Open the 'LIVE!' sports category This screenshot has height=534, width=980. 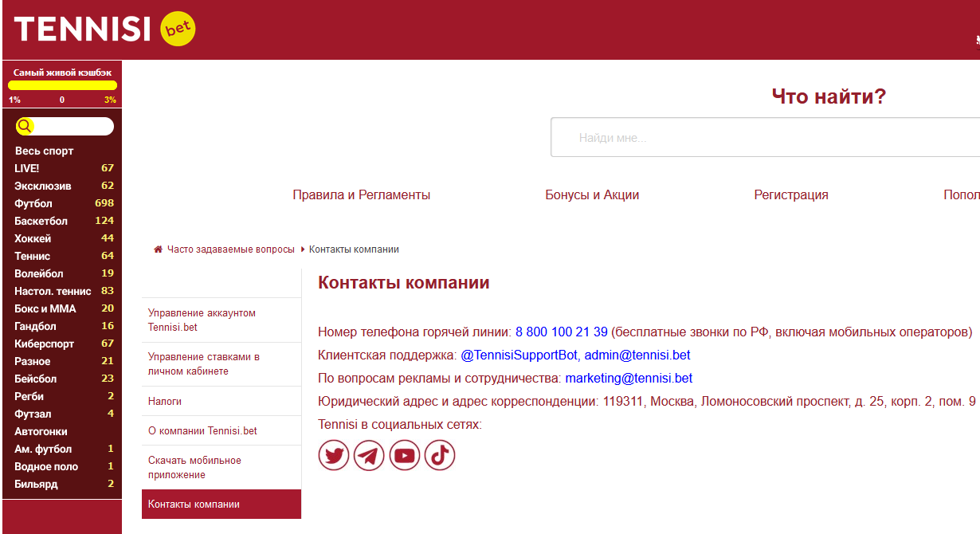pyautogui.click(x=27, y=168)
